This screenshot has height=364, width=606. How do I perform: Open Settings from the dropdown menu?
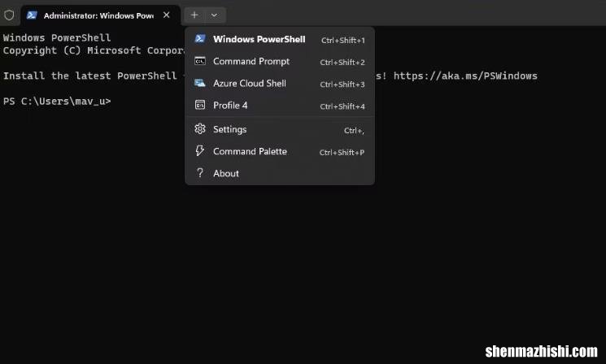pos(280,129)
